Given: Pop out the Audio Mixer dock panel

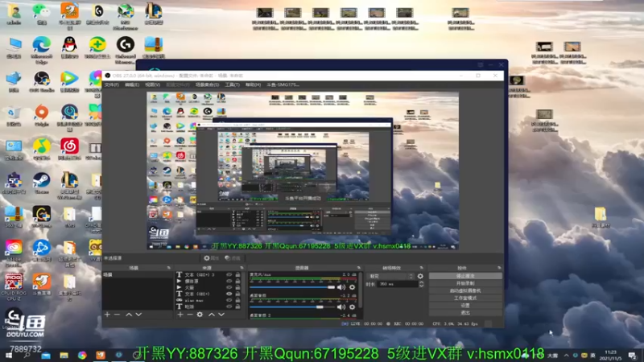Looking at the screenshot, I should 358,268.
